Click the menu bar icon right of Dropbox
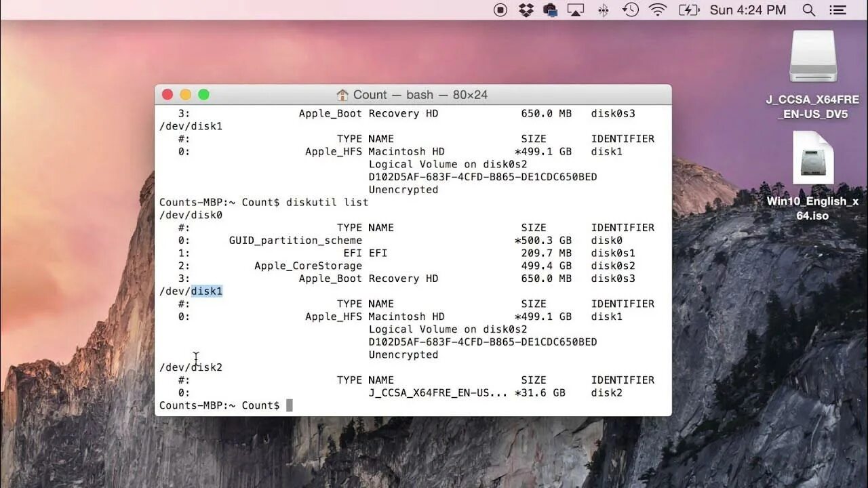The width and height of the screenshot is (868, 488). coord(550,9)
